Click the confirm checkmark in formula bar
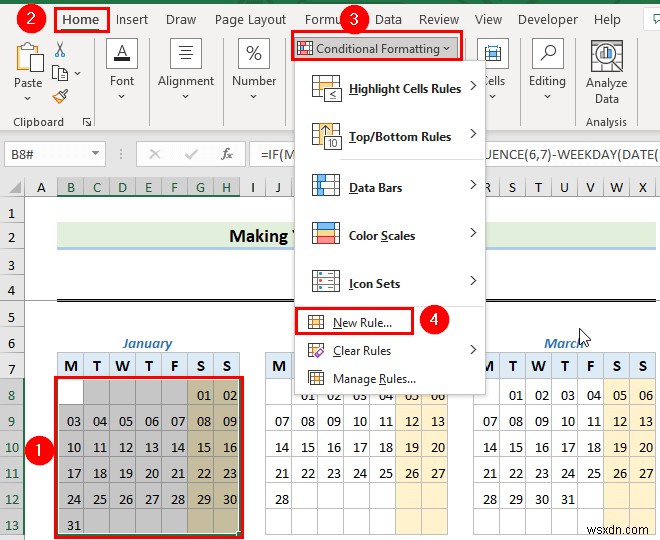Image resolution: width=660 pixels, height=540 pixels. click(x=191, y=154)
